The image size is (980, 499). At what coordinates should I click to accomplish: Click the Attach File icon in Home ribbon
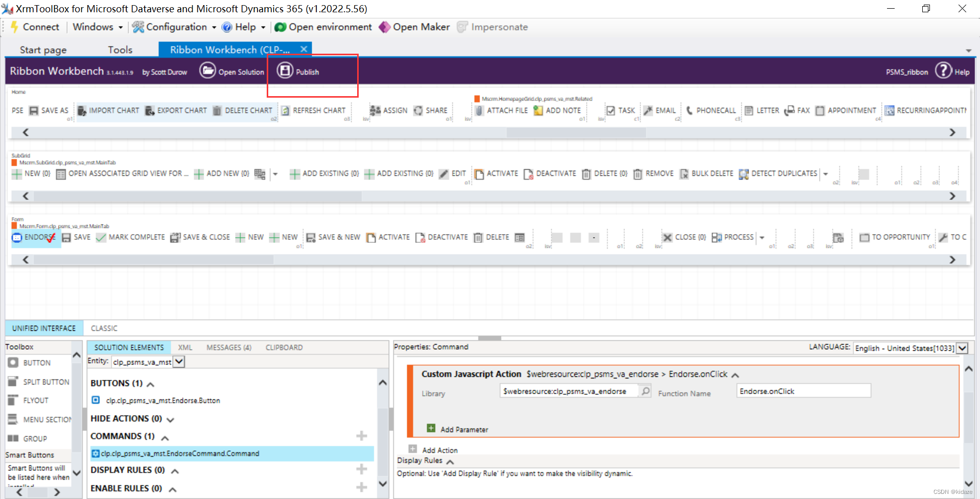(479, 110)
